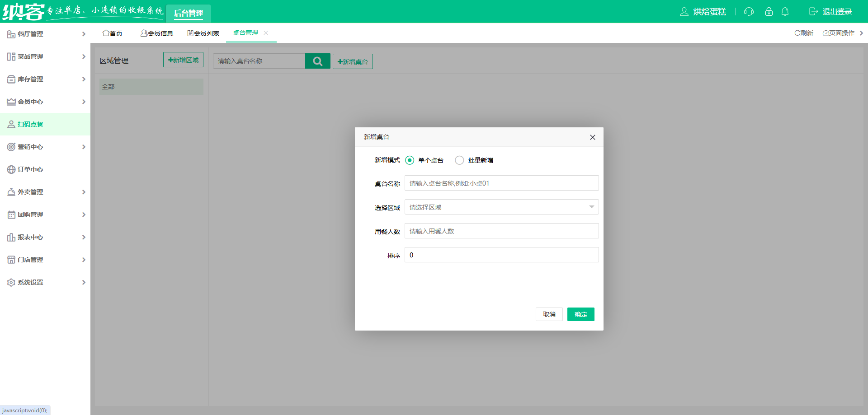Select the 菜品管理 sidebar icon
The width and height of the screenshot is (868, 415).
pyautogui.click(x=11, y=56)
